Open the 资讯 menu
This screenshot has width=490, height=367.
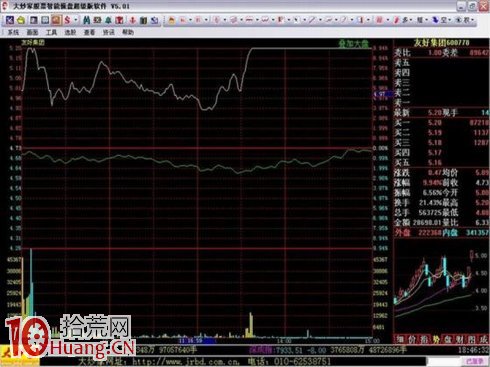click(x=108, y=32)
